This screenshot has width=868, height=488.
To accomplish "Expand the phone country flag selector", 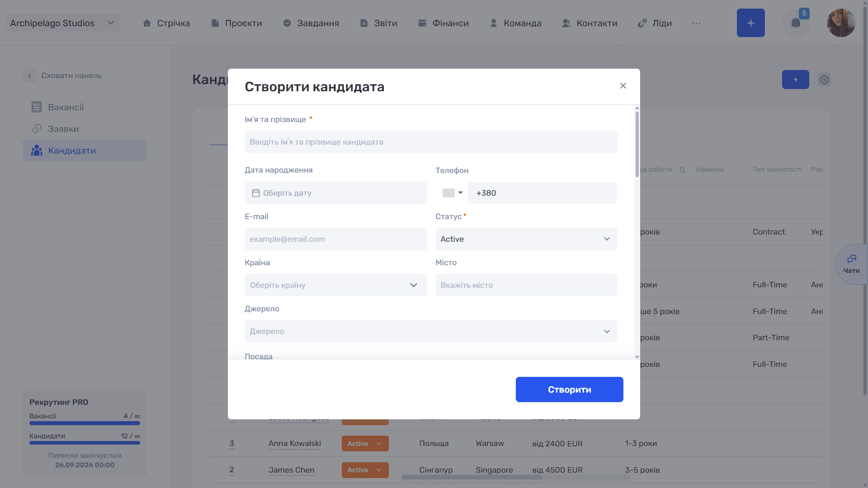I will (x=452, y=193).
